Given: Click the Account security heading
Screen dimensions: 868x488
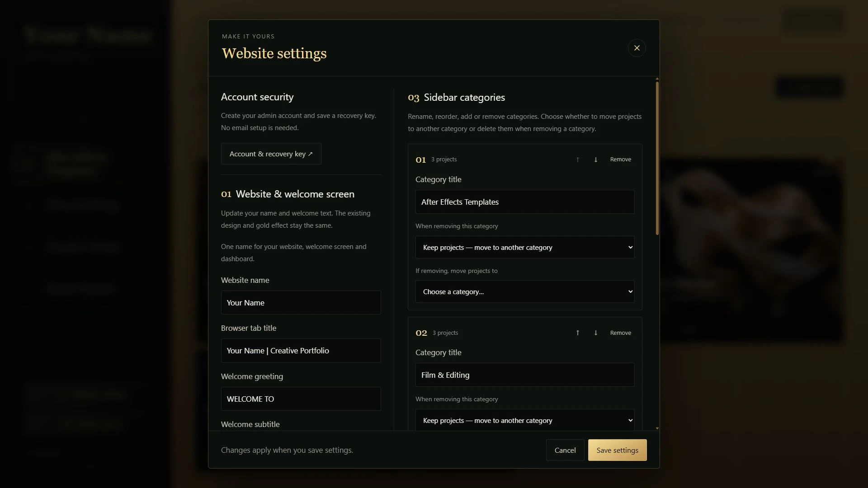Looking at the screenshot, I should click(x=257, y=97).
